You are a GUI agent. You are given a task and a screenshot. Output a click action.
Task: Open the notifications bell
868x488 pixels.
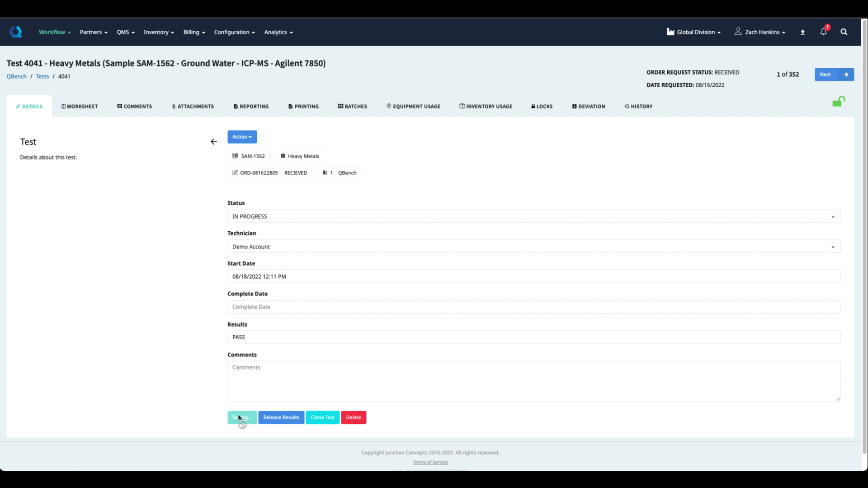[x=823, y=32]
